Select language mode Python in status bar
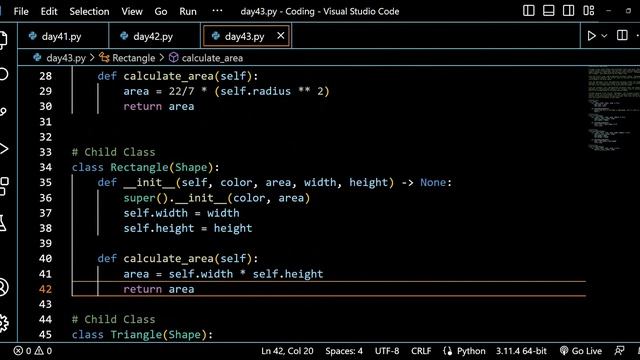 coord(471,351)
